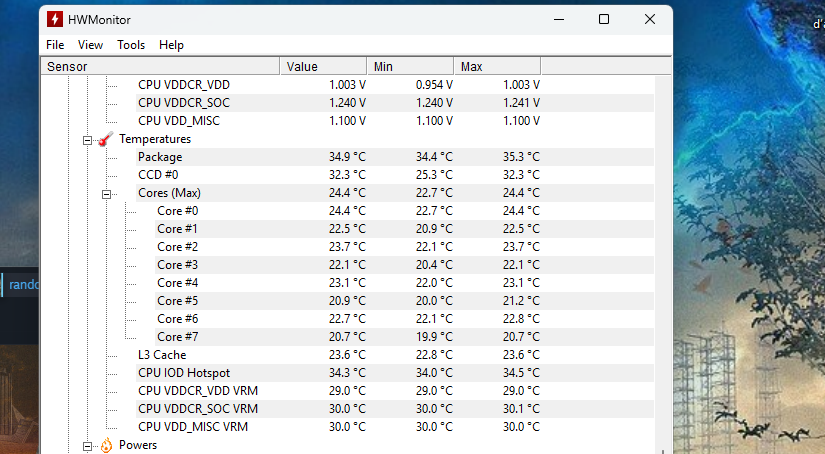Screen dimensions: 825x454
Task: Click the Package current value 34.9 °C
Action: tap(347, 157)
